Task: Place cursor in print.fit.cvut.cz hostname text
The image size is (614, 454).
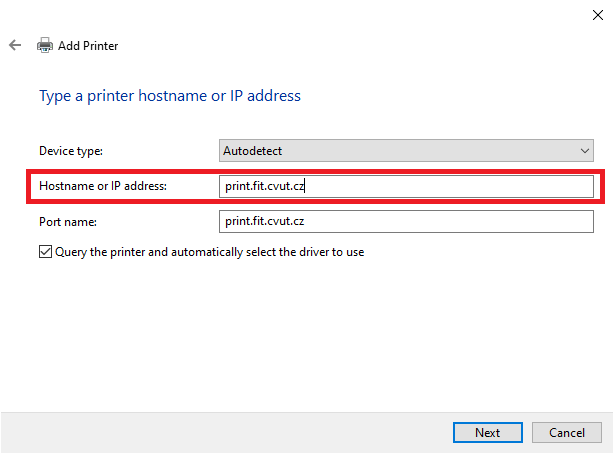Action: point(264,186)
